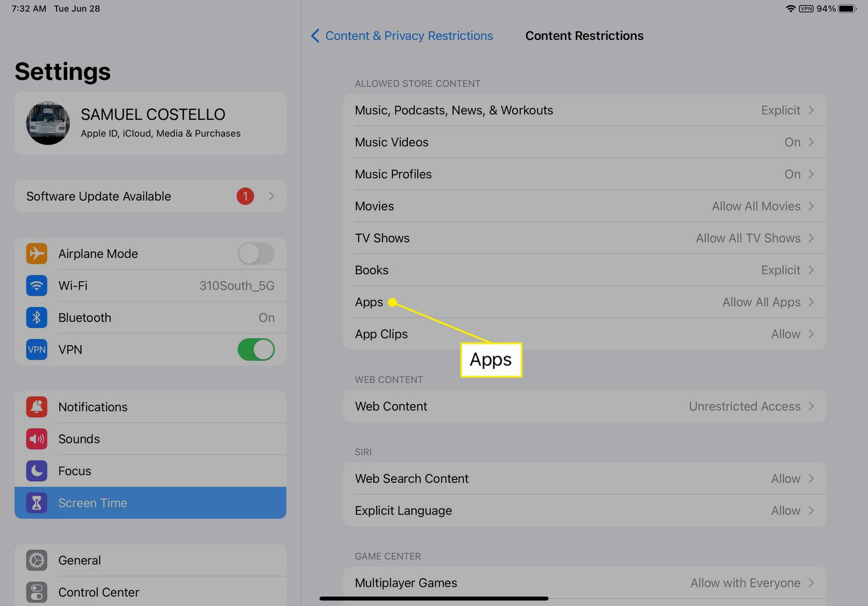Tap the purple Focus moon icon
Image resolution: width=868 pixels, height=606 pixels.
coord(36,471)
